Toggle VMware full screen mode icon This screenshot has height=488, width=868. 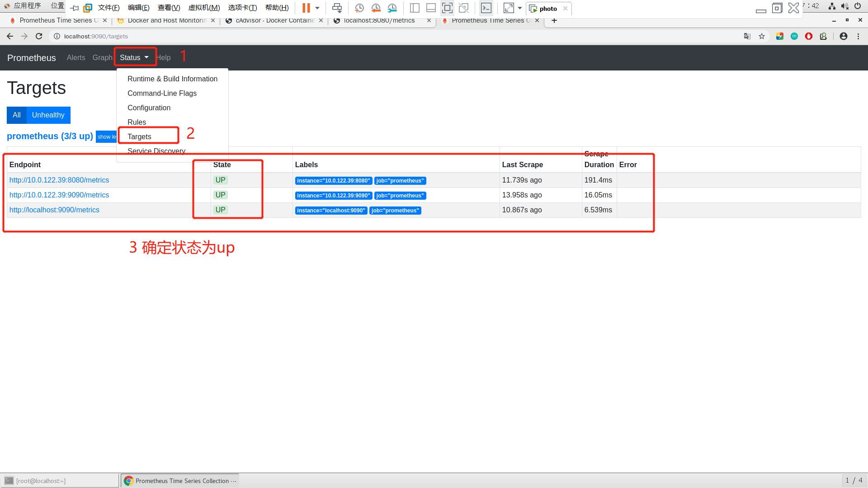(x=447, y=8)
